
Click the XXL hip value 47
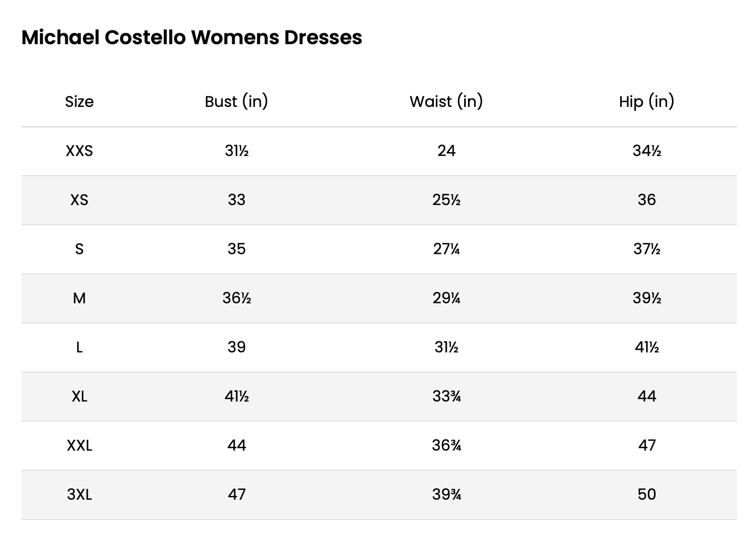point(646,446)
